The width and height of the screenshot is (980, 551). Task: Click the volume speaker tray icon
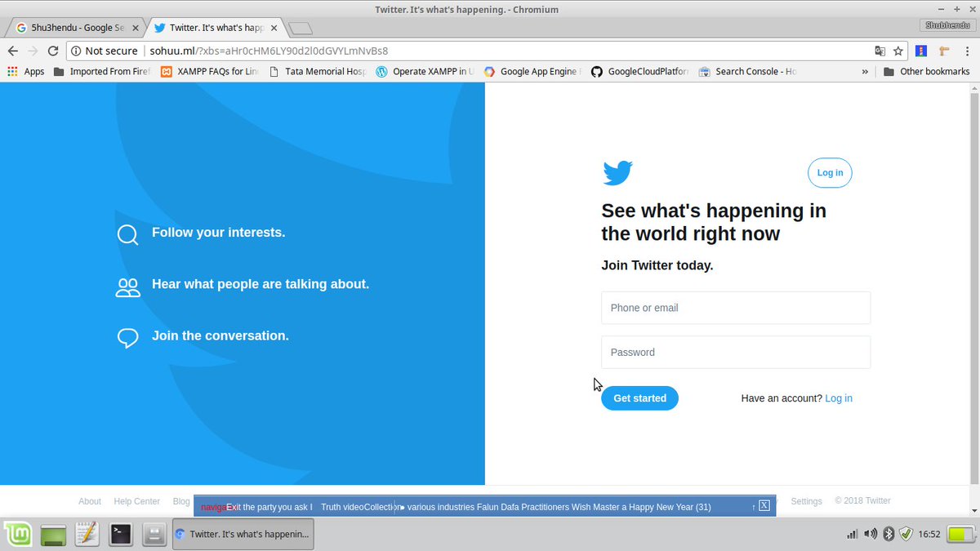coord(871,534)
